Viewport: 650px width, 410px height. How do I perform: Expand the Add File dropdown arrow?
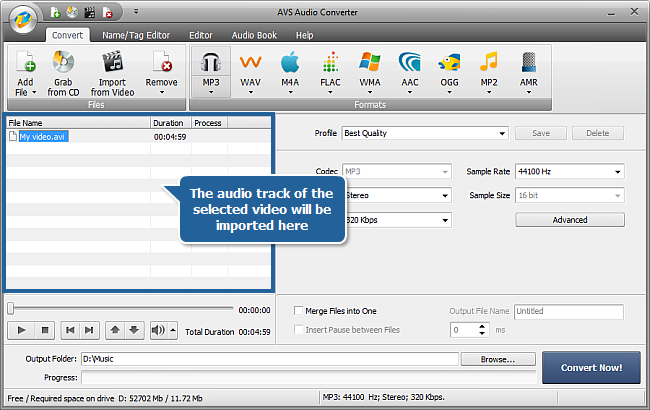click(x=34, y=92)
